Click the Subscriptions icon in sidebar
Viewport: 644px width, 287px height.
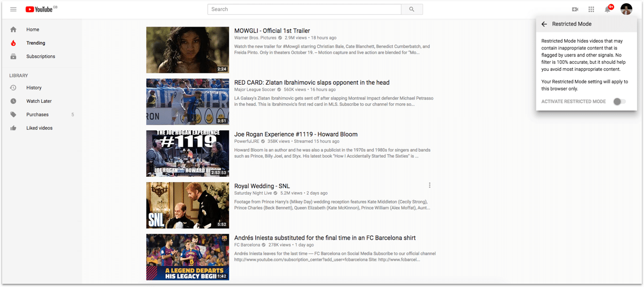tap(13, 56)
